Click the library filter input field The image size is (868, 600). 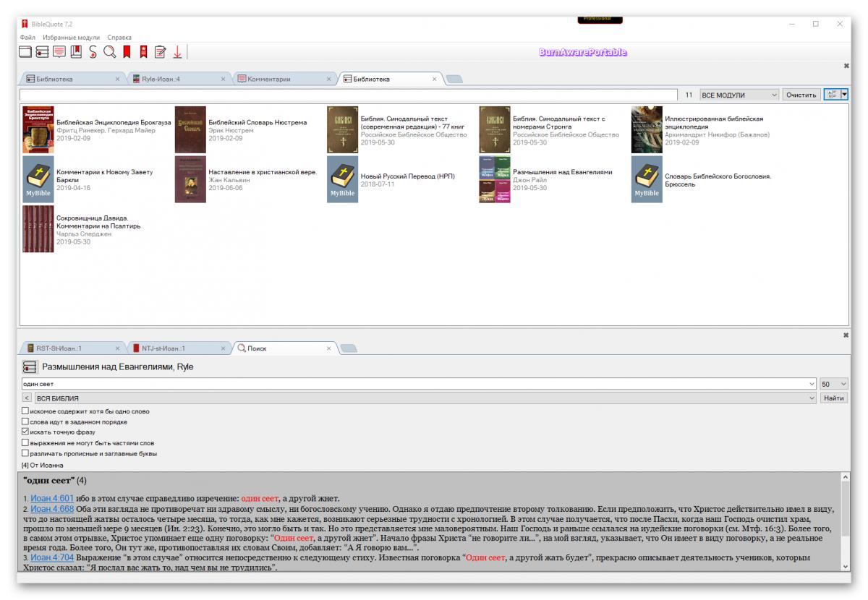coord(349,95)
